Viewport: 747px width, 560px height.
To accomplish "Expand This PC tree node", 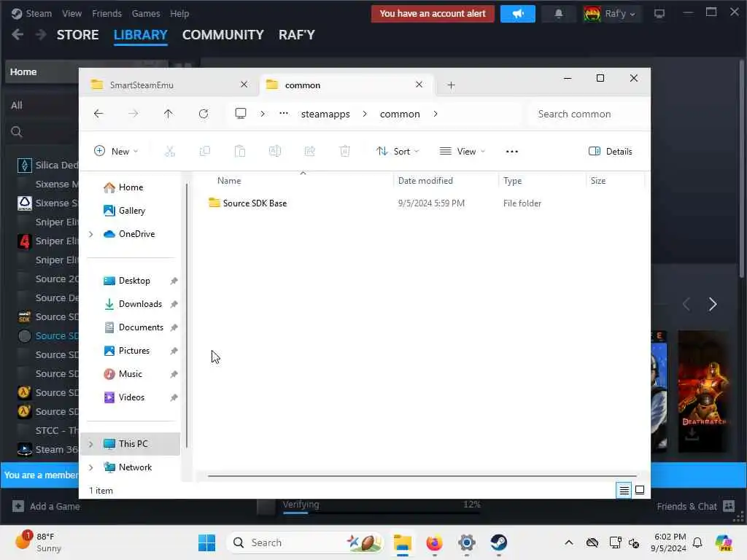I will (x=91, y=444).
